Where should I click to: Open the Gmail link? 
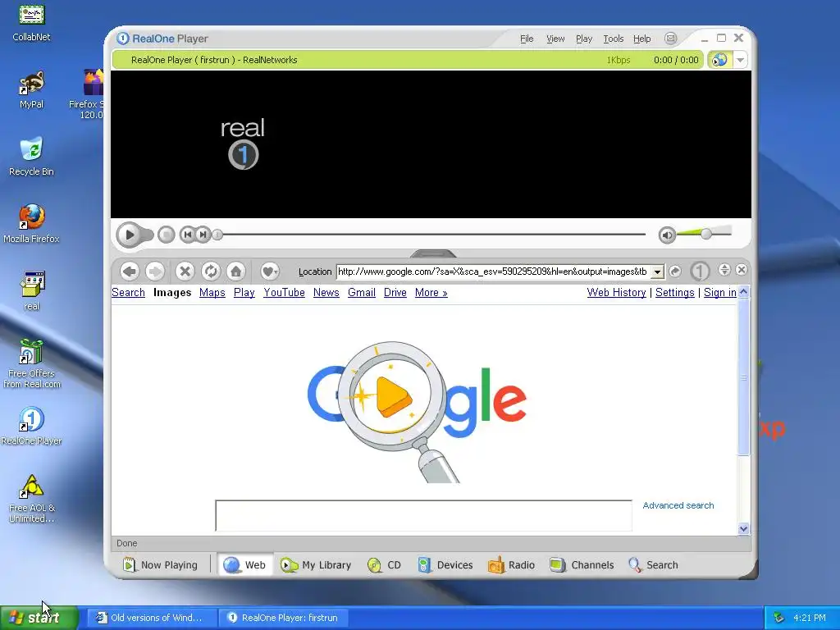pyautogui.click(x=362, y=293)
